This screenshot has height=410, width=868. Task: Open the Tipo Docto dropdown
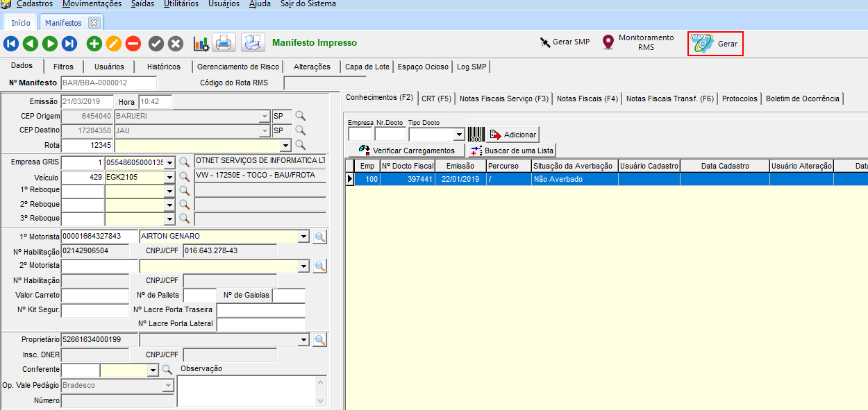[x=459, y=135]
